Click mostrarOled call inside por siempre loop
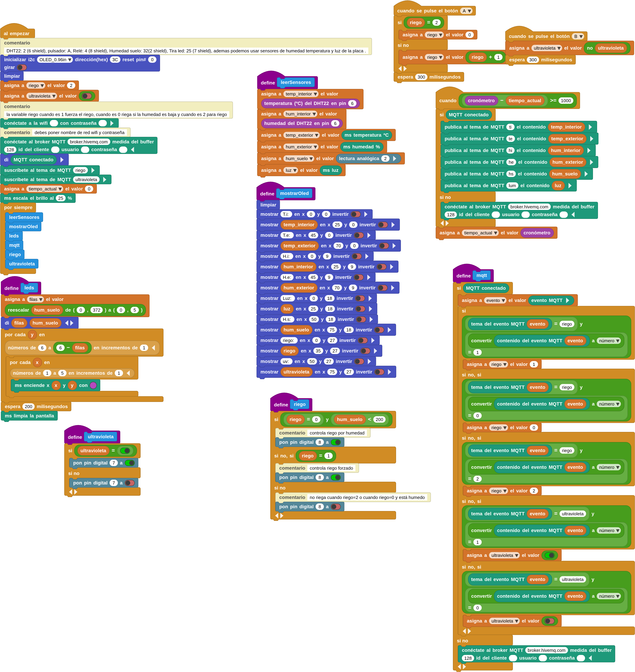This screenshot has height=672, width=635. pos(23,227)
